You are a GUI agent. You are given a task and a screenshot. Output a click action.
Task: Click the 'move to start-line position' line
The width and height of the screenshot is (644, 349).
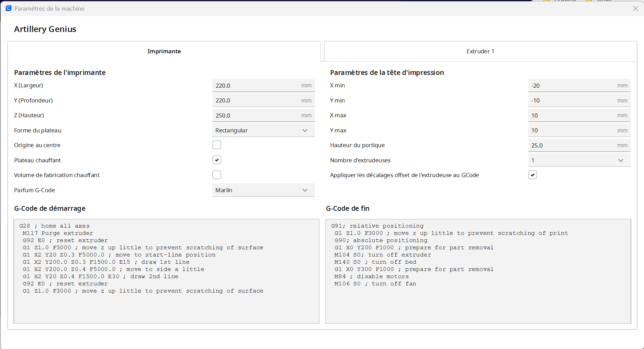(x=119, y=255)
